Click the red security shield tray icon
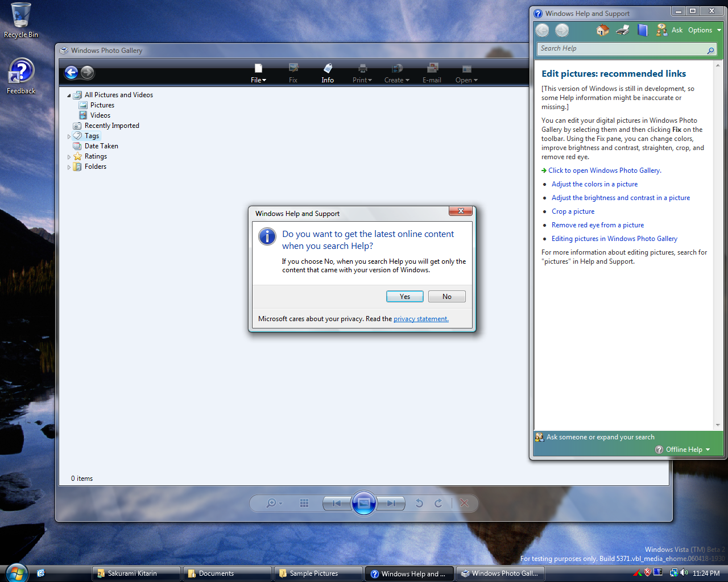728x582 pixels. pyautogui.click(x=647, y=572)
